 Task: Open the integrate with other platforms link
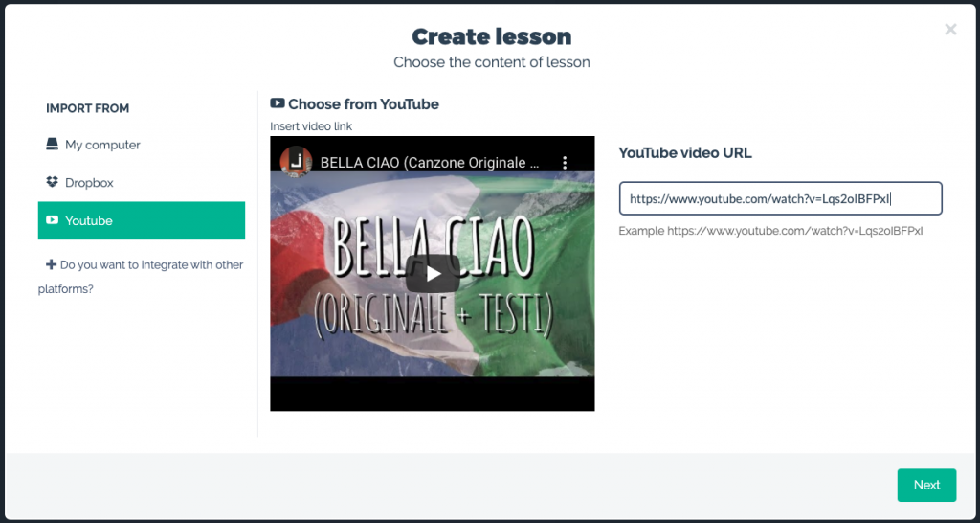(x=142, y=277)
